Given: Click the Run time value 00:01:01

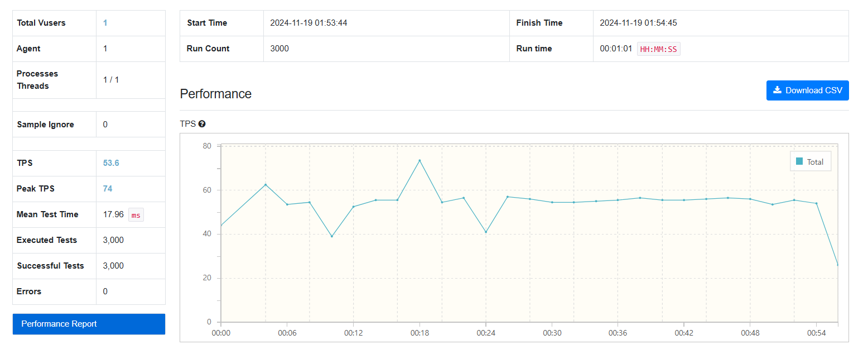Looking at the screenshot, I should point(616,49).
